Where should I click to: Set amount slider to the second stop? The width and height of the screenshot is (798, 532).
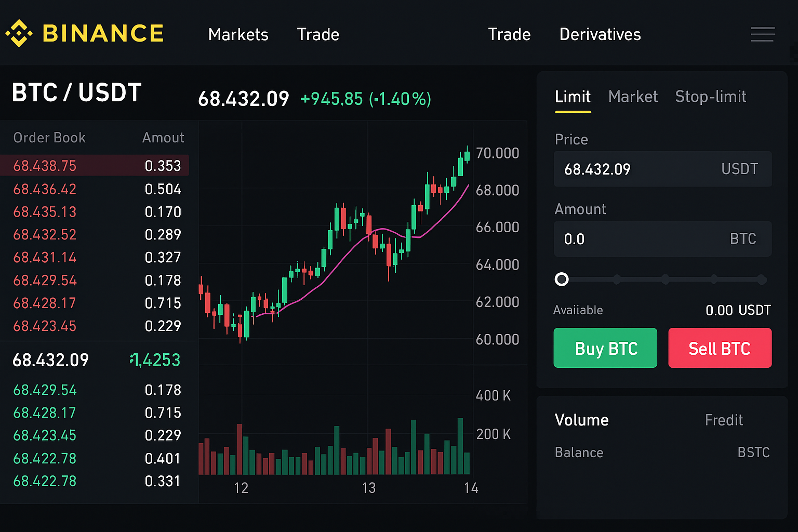(617, 280)
